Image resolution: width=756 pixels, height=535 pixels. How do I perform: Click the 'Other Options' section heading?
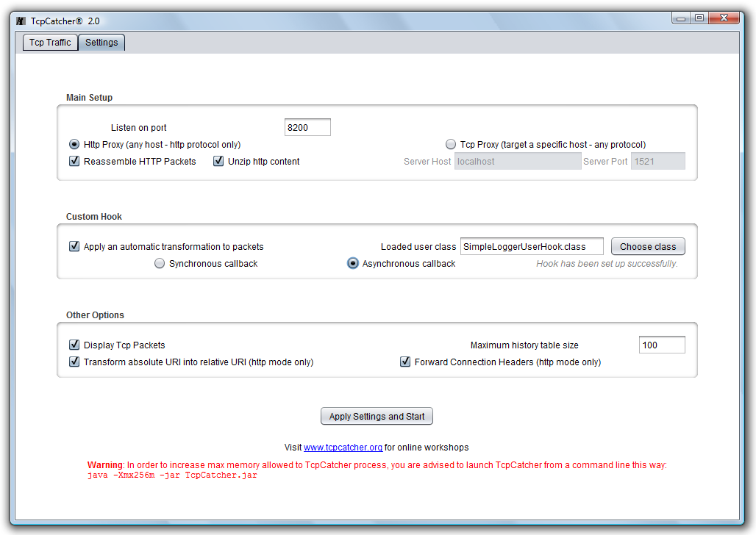tap(95, 315)
